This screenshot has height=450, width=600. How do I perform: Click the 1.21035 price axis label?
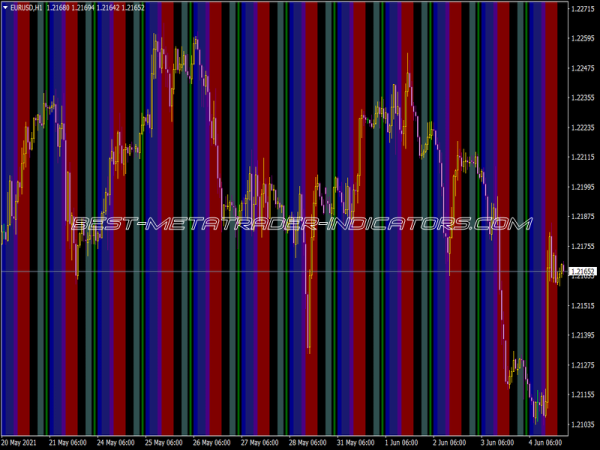pos(582,425)
